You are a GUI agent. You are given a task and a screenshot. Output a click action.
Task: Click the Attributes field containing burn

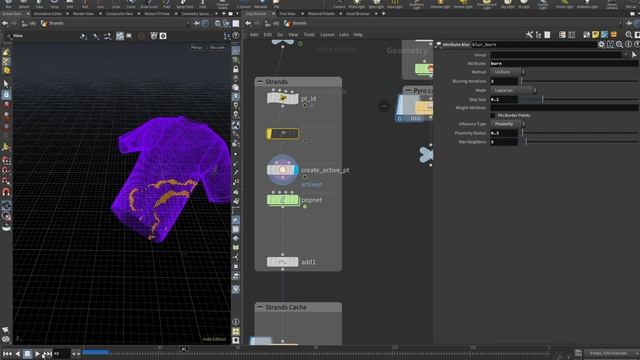tap(564, 64)
